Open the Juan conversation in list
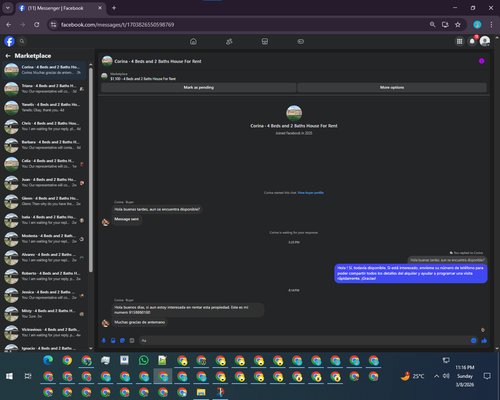500x400 pixels. 44,182
